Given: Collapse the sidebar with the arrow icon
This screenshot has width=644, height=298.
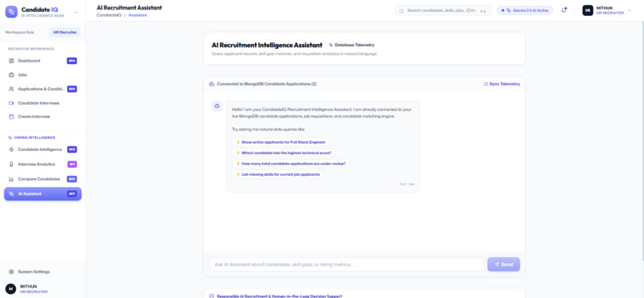Looking at the screenshot, I should click(76, 12).
